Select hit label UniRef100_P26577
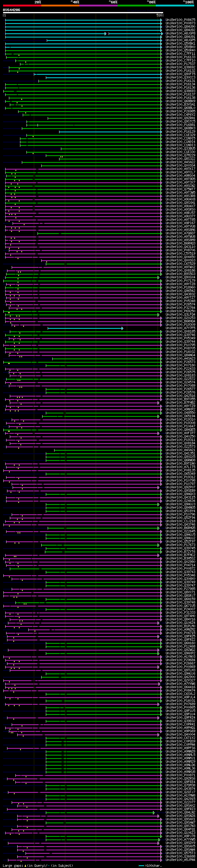The height and width of the screenshot is (868, 197). (x=180, y=389)
